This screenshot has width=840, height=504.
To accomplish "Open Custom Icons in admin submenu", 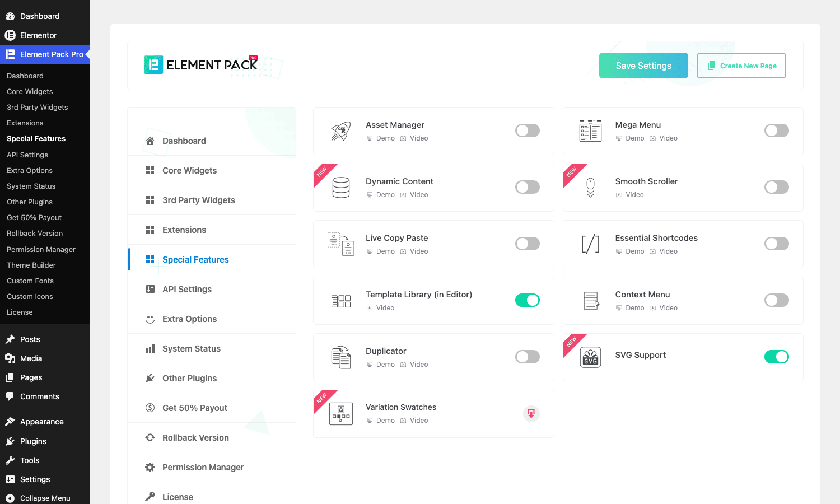I will click(30, 296).
